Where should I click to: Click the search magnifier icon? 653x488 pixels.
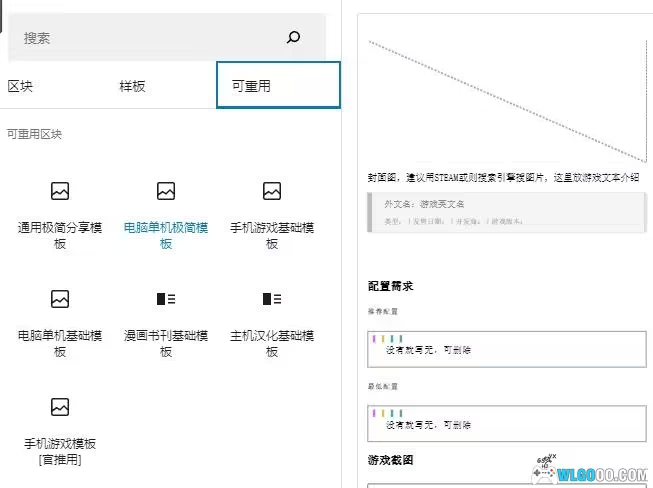(293, 37)
